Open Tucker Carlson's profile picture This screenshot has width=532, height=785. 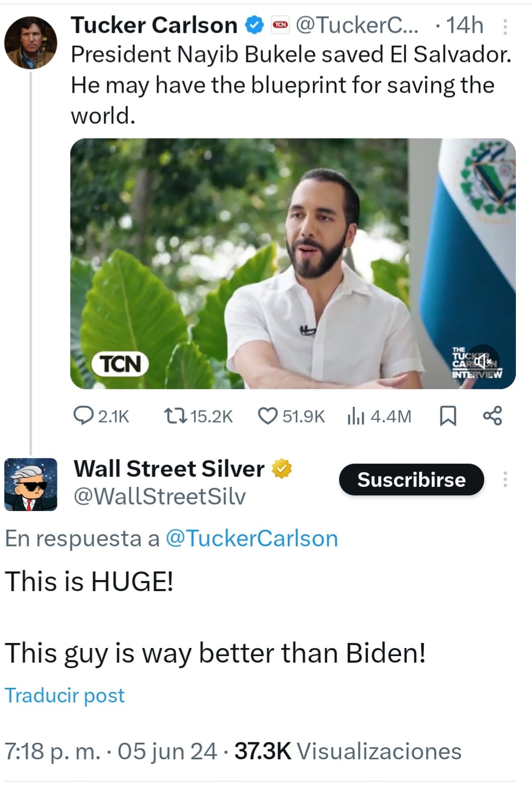[31, 43]
